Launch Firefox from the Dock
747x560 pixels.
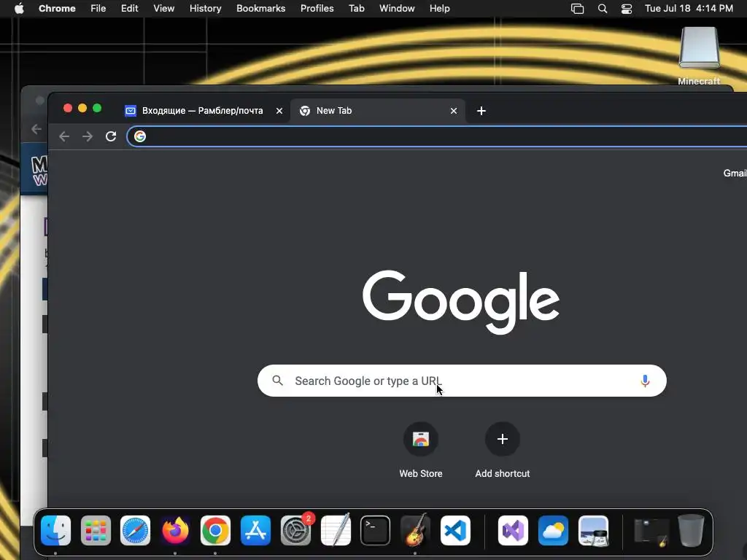(x=175, y=531)
